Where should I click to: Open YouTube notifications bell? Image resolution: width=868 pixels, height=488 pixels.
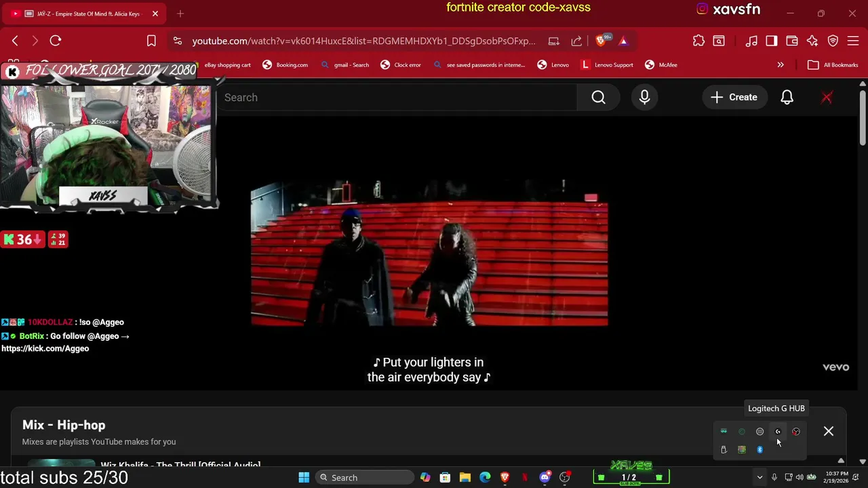point(787,98)
